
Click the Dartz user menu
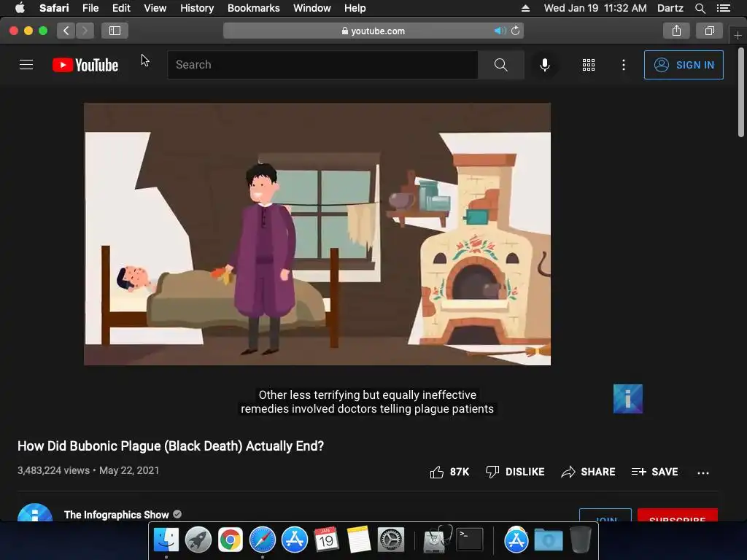click(670, 8)
